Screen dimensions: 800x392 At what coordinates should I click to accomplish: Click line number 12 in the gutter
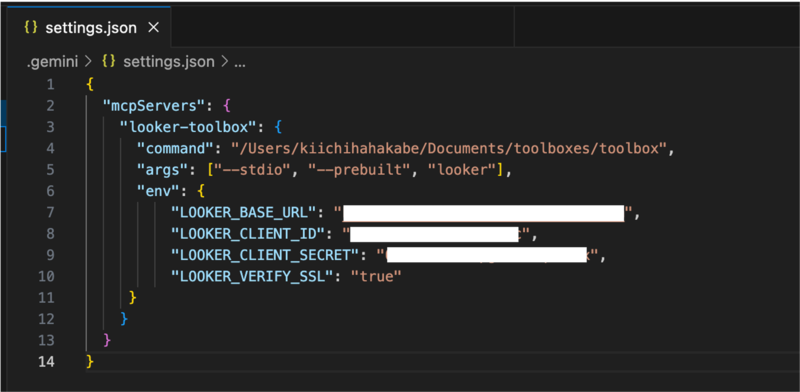(x=46, y=319)
